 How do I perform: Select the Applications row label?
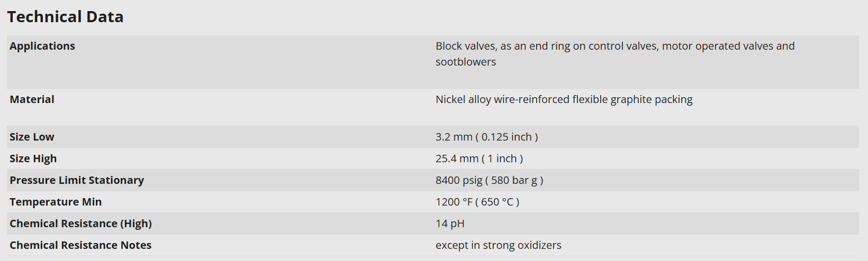[42, 46]
